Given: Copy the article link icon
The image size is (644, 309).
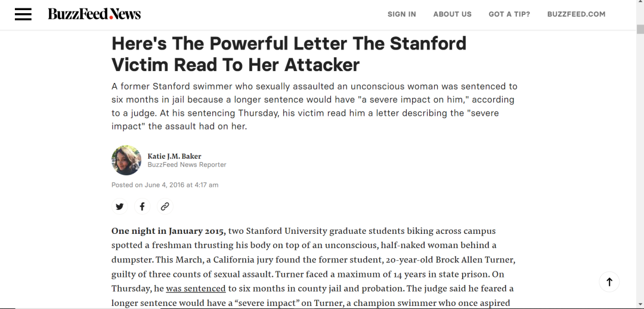Looking at the screenshot, I should [x=165, y=206].
